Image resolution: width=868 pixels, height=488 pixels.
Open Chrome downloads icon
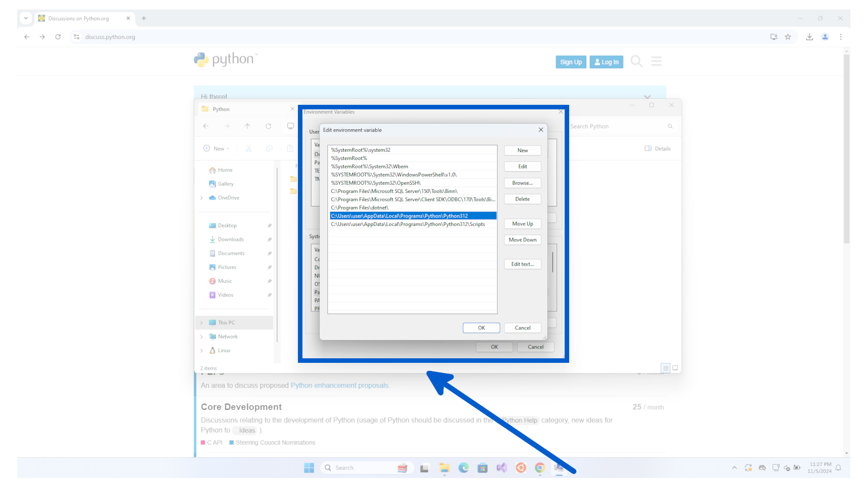pyautogui.click(x=809, y=37)
